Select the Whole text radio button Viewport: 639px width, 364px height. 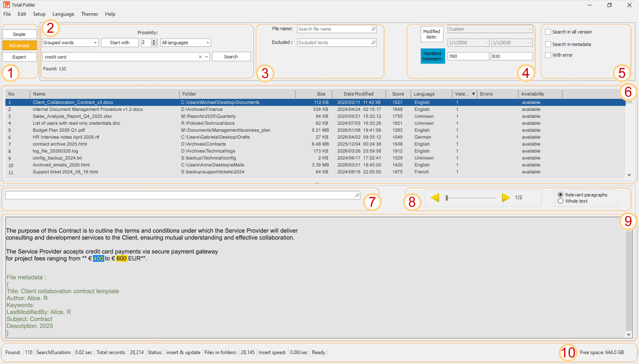click(561, 201)
